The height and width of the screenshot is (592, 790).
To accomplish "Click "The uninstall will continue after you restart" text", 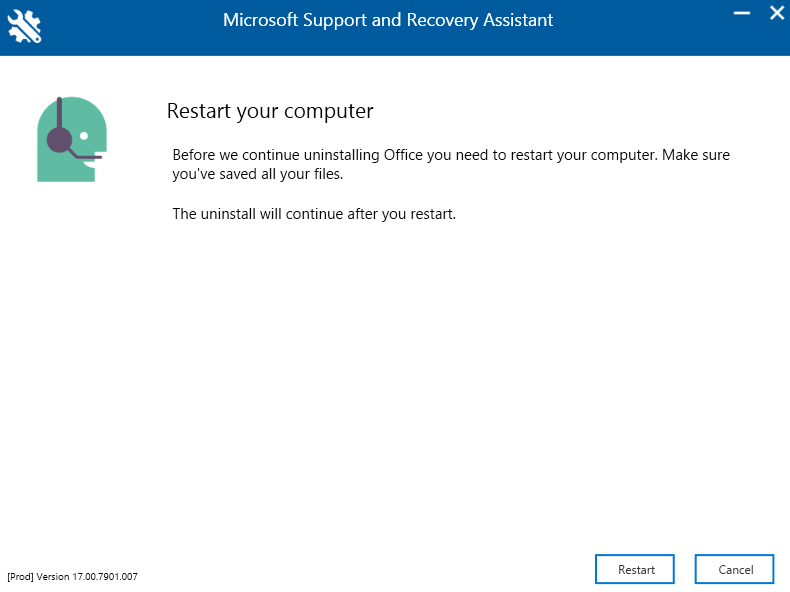I will coord(314,214).
